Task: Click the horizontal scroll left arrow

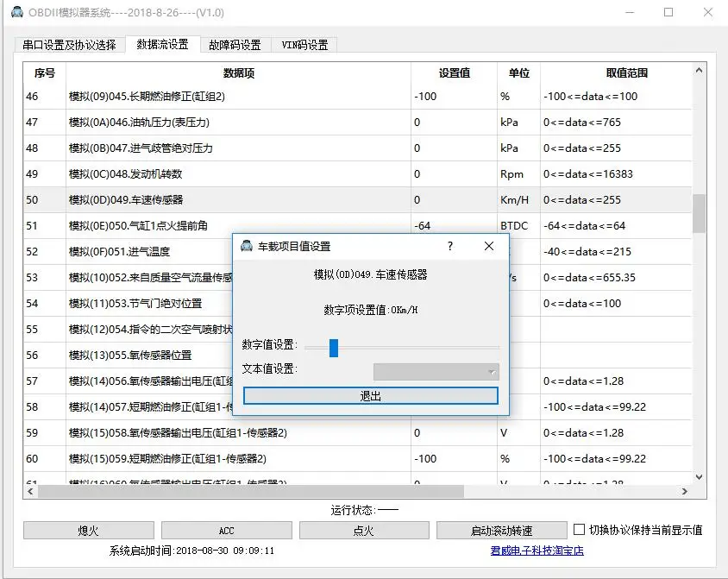Action: 30,491
